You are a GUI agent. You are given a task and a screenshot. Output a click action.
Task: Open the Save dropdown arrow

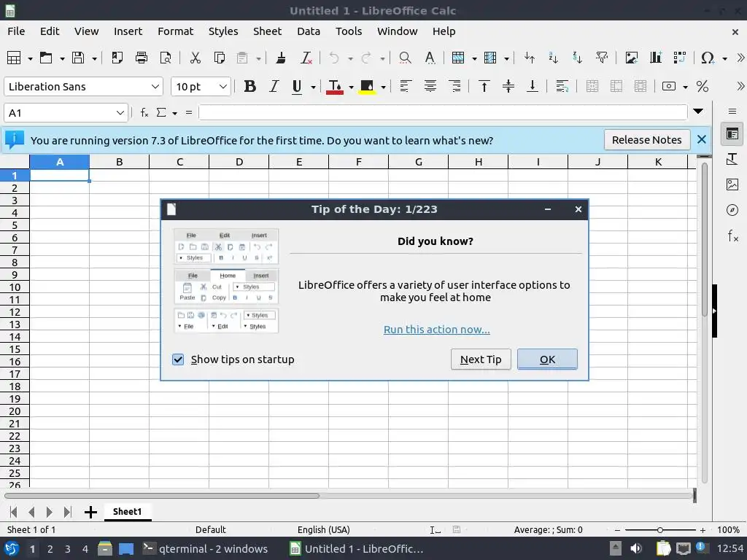pyautogui.click(x=94, y=58)
